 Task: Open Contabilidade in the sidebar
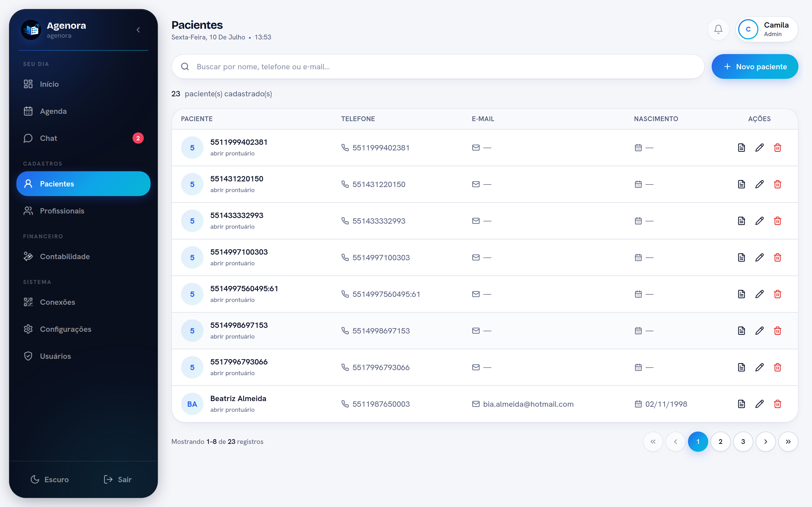(83, 256)
